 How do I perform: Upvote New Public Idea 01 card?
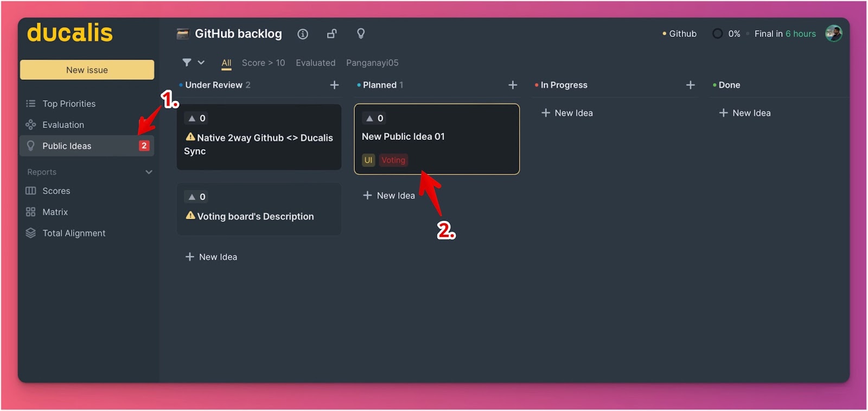pyautogui.click(x=375, y=118)
